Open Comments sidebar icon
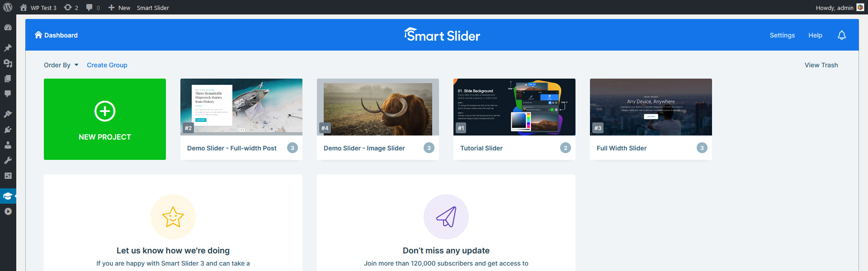The height and width of the screenshot is (271, 868). (8, 94)
